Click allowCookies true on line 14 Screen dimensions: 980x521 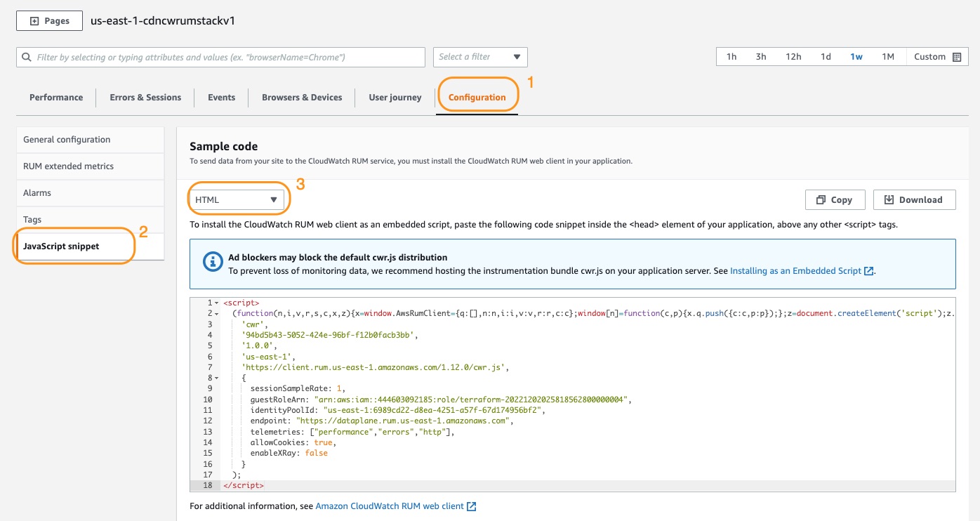(293, 442)
